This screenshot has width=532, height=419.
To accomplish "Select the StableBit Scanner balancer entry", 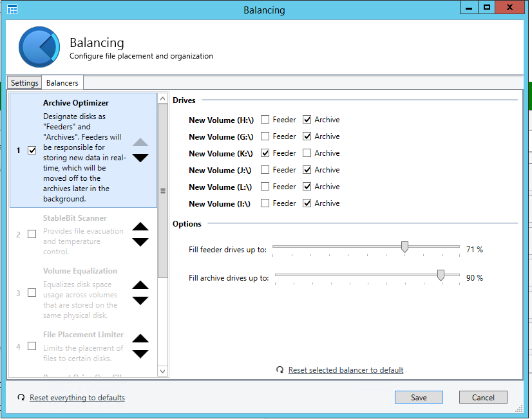I will pos(84,234).
